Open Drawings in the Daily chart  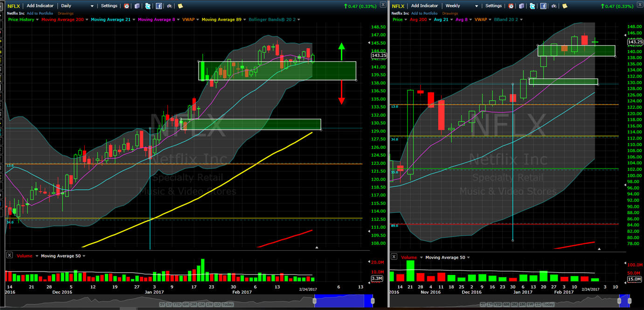pos(65,14)
